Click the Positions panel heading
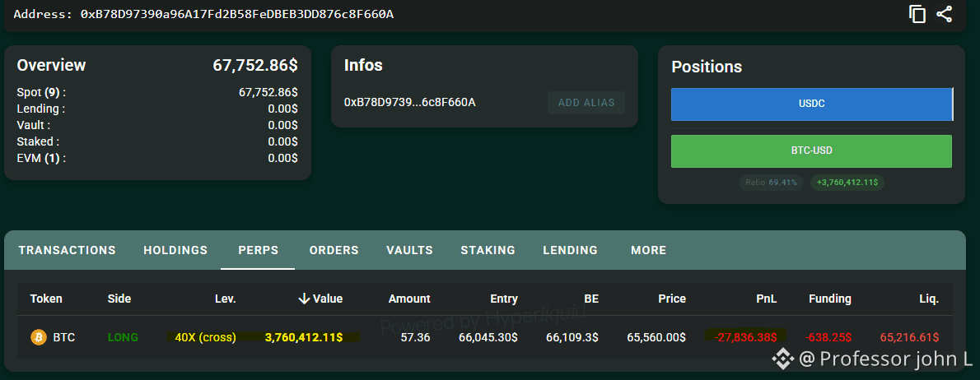 707,67
